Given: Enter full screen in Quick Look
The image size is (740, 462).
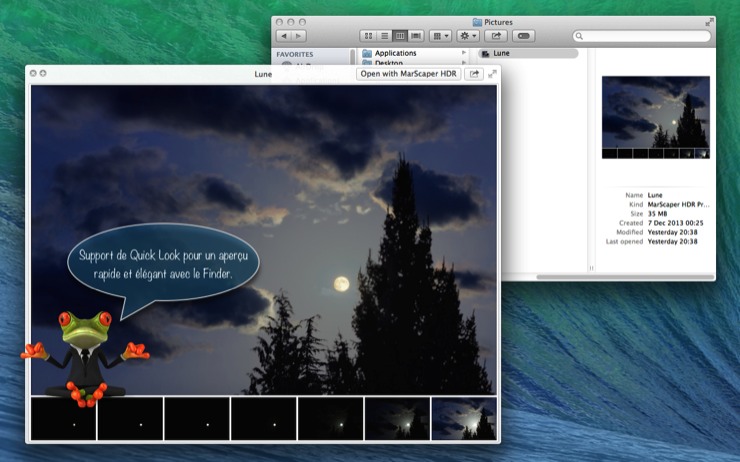Looking at the screenshot, I should (x=492, y=74).
